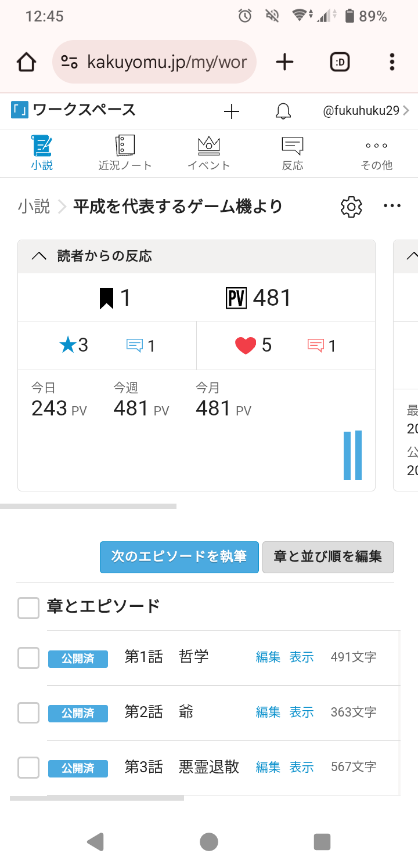
Task: Tap the horizontal scrollbar under the reactions card
Action: [x=88, y=507]
